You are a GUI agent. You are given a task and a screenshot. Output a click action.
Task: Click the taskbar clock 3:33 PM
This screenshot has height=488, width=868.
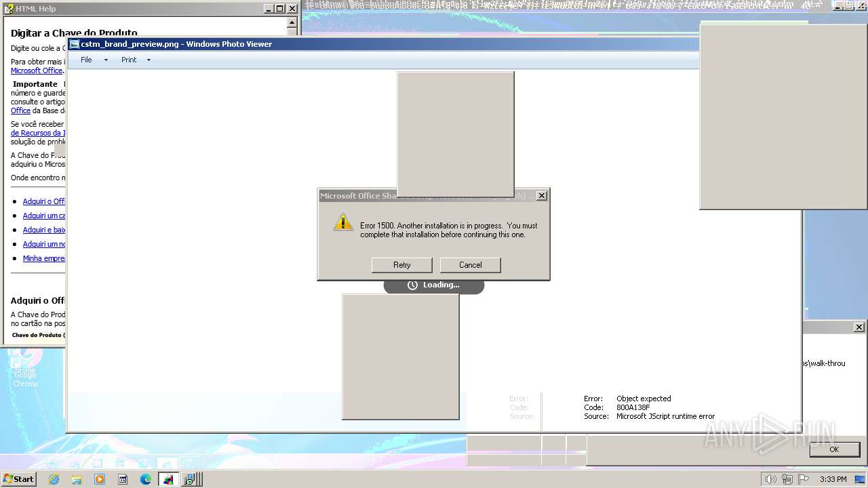click(833, 479)
